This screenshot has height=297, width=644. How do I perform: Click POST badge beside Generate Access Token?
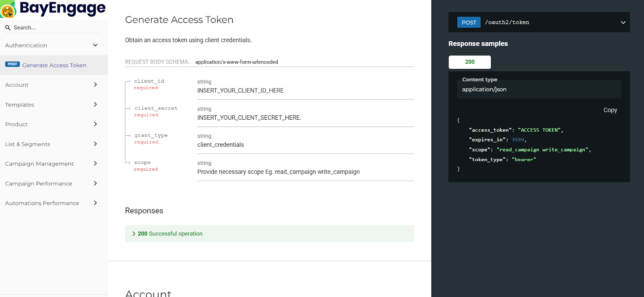point(12,64)
